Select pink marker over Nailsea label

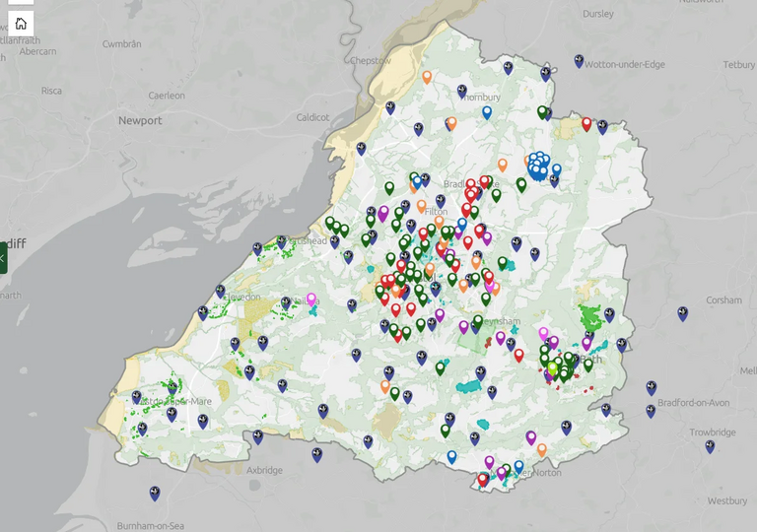click(311, 299)
